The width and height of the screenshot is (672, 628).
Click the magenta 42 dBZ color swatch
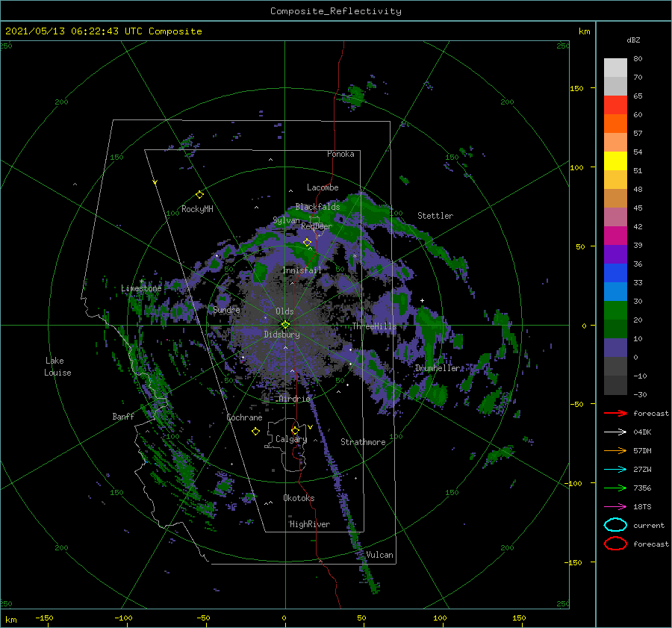point(615,236)
